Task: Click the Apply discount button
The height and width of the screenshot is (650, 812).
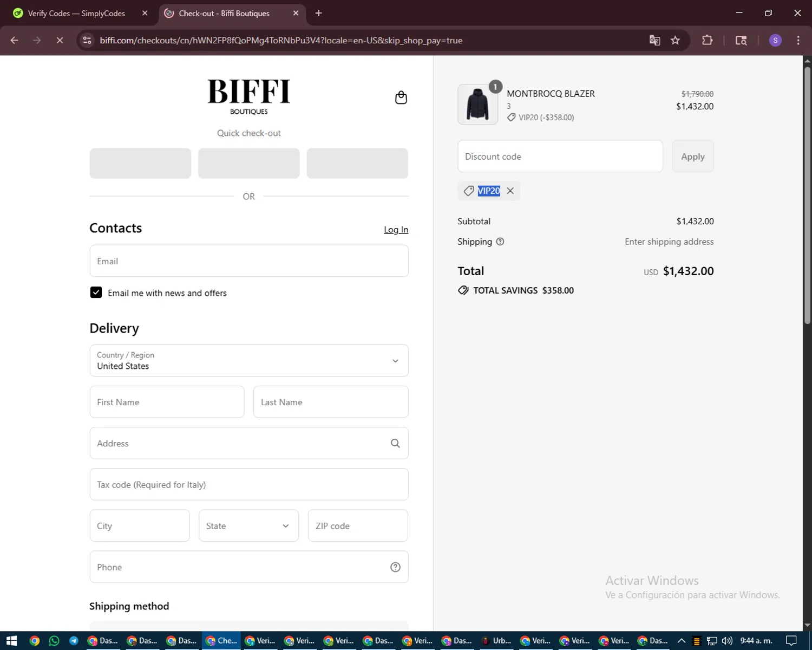Action: 693,157
